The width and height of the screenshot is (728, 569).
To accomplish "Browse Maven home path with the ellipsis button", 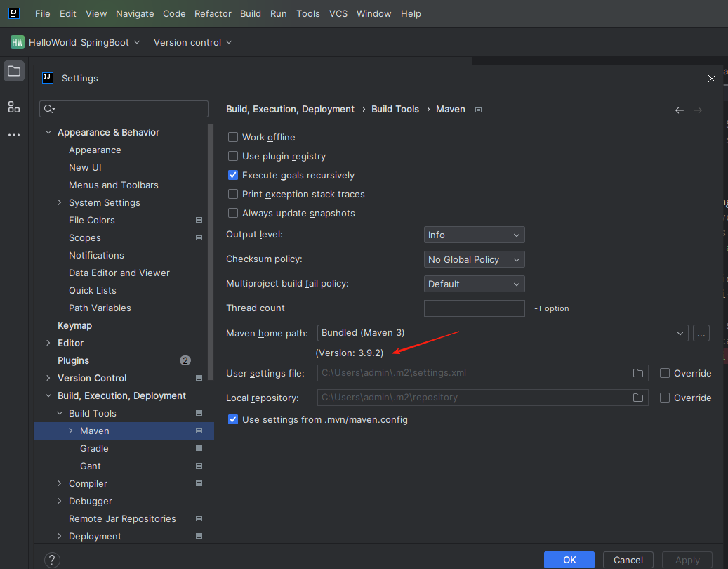I will tap(701, 333).
